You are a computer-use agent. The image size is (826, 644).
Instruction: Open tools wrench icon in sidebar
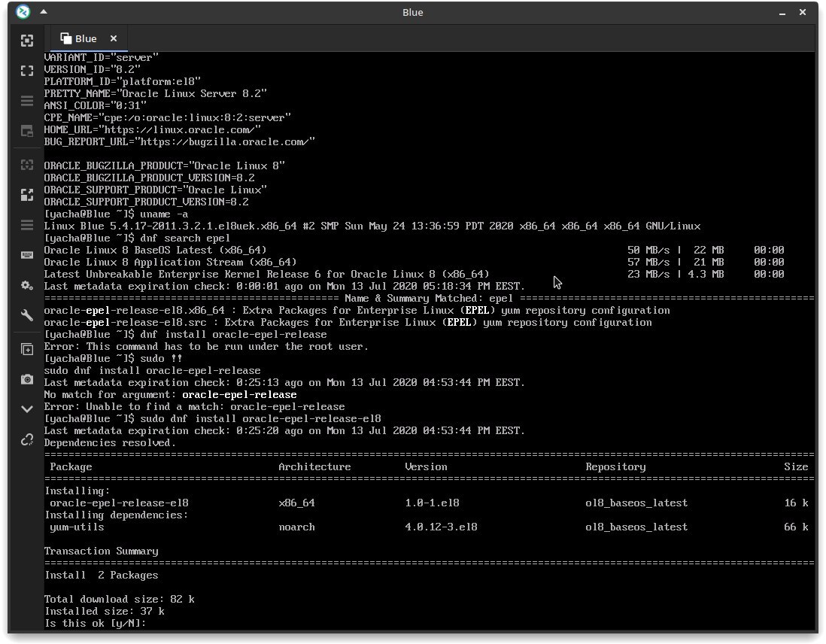pos(27,315)
